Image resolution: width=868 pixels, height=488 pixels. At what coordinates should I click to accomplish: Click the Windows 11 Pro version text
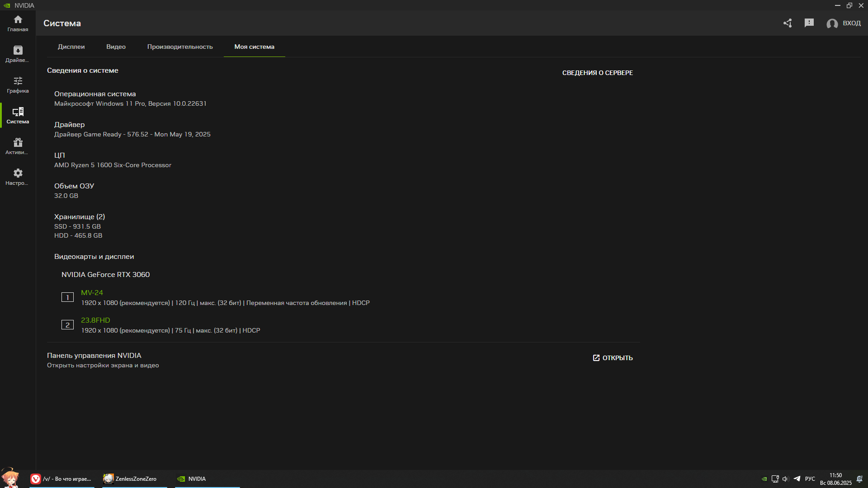point(130,103)
